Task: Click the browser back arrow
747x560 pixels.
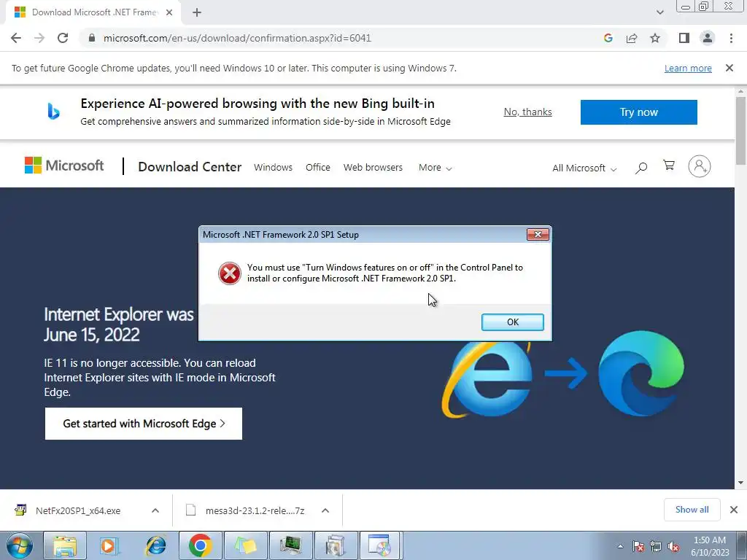Action: [16, 38]
